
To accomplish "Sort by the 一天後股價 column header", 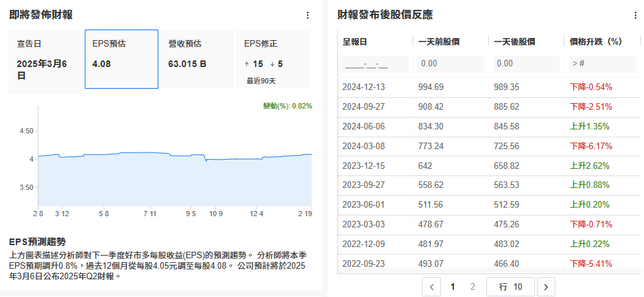I will tap(515, 41).
